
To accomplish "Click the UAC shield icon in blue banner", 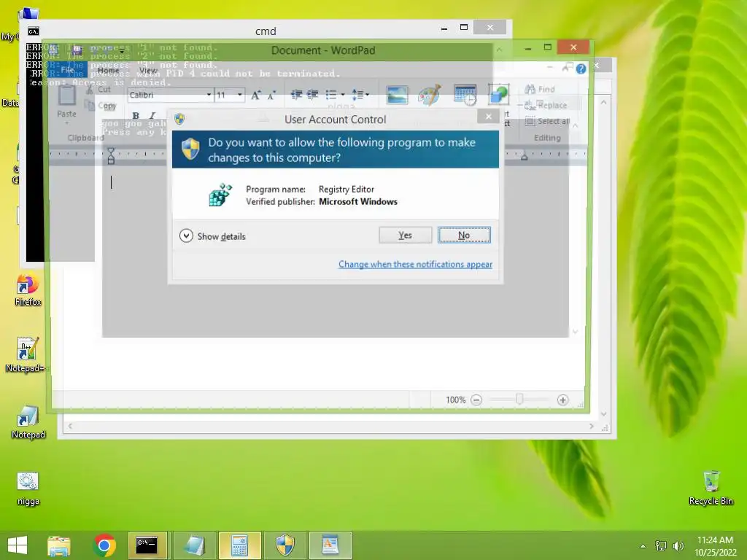I will pos(190,149).
